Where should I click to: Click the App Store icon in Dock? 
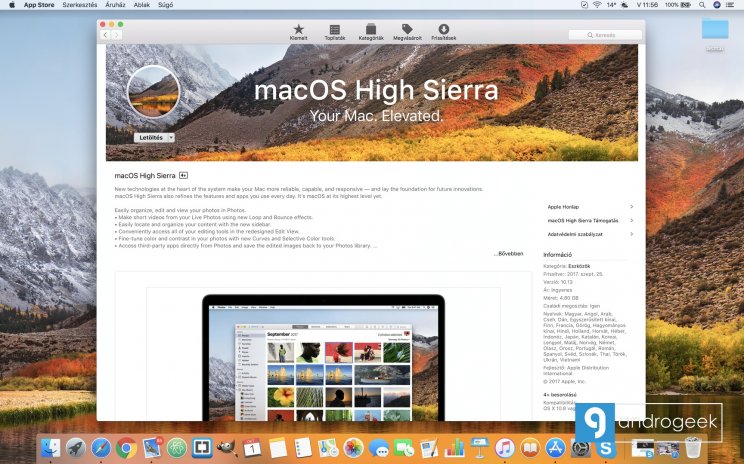(555, 447)
